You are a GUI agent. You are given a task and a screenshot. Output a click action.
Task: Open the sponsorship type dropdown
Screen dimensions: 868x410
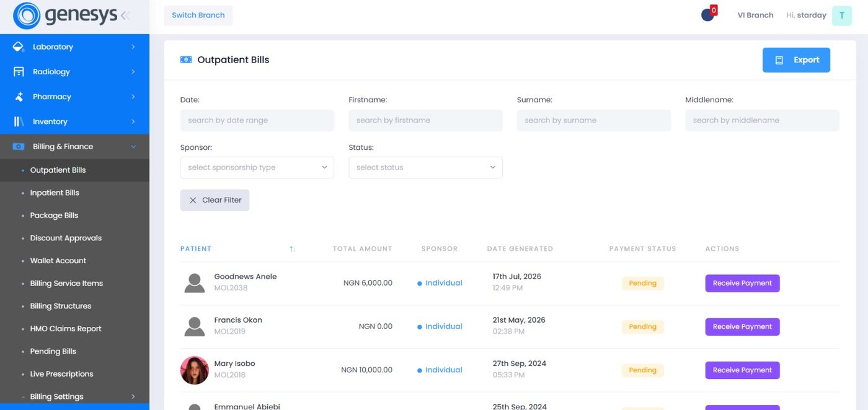pos(257,167)
